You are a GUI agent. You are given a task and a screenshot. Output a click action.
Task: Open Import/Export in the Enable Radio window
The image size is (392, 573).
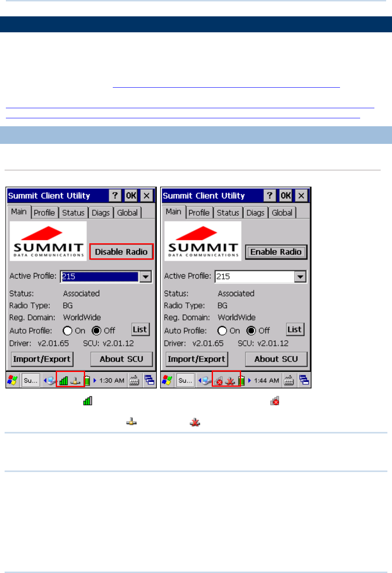click(x=197, y=359)
